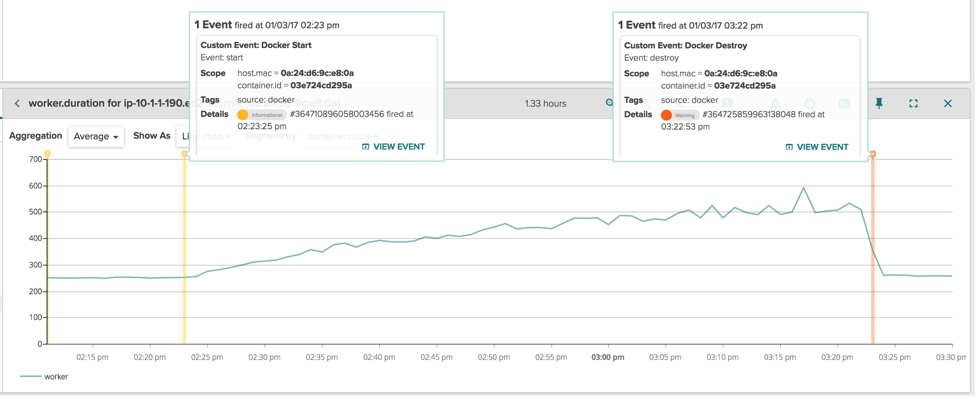Click the Custom Event: Docker Start title

click(256, 45)
